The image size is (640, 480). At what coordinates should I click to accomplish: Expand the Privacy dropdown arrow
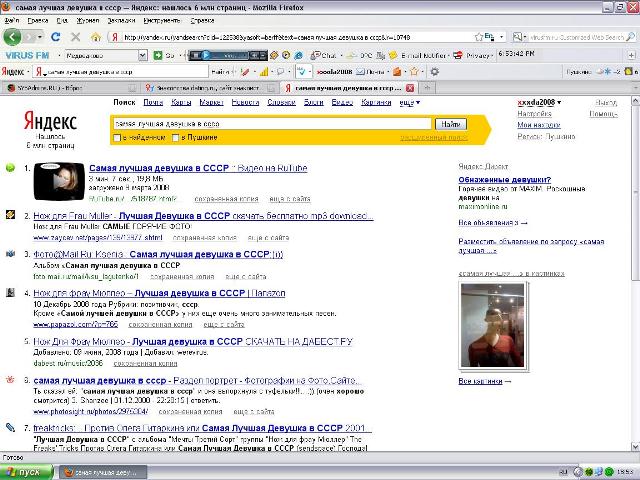pos(492,55)
